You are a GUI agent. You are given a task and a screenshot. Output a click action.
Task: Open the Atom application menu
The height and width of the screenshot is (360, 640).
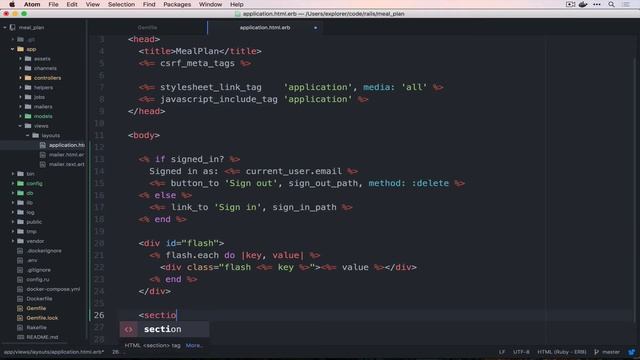(x=32, y=4)
